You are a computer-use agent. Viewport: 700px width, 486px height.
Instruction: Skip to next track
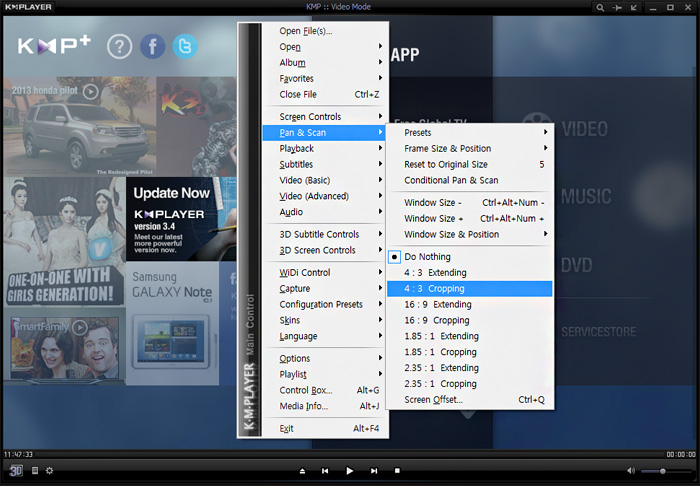(x=374, y=470)
